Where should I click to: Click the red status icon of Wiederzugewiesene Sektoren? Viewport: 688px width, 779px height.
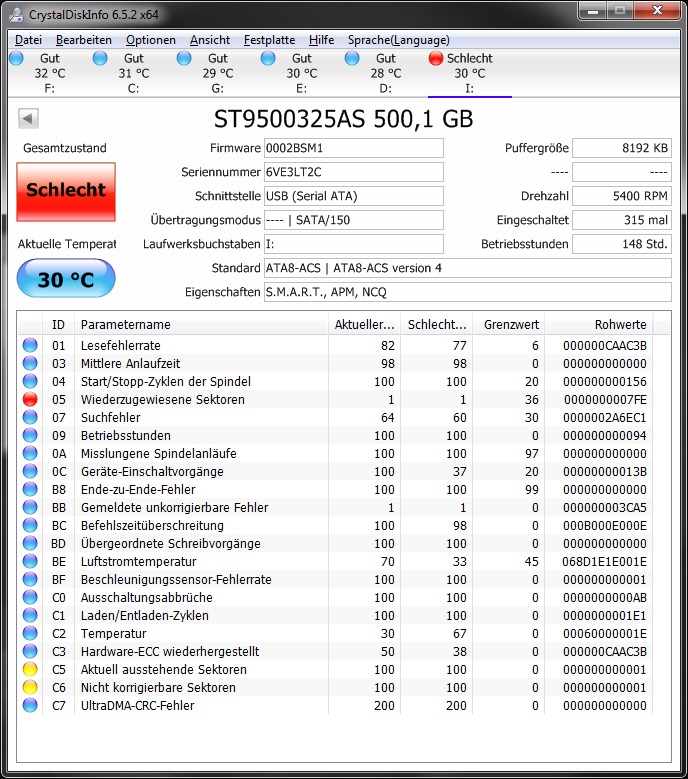[x=30, y=399]
